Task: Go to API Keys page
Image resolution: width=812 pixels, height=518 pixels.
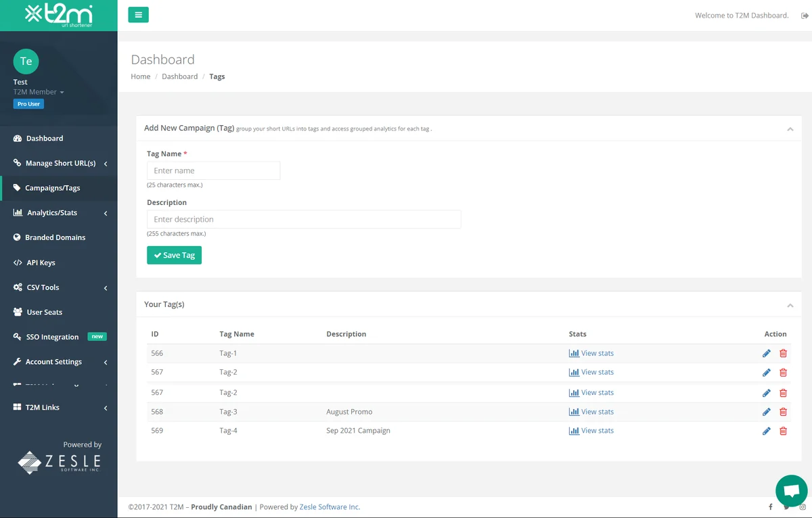Action: (x=41, y=262)
